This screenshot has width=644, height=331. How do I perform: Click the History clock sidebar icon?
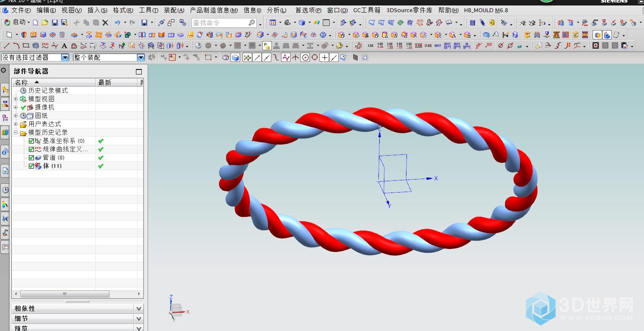point(5,190)
